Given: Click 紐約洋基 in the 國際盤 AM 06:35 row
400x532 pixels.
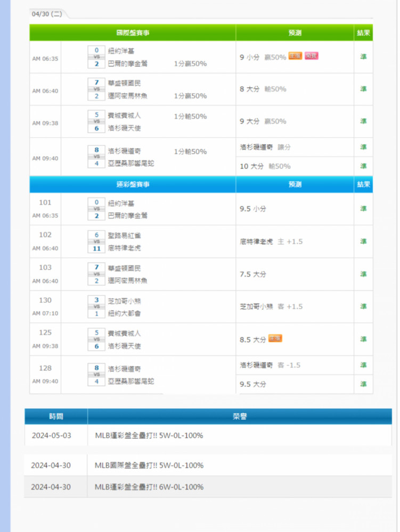Looking at the screenshot, I should [x=121, y=51].
